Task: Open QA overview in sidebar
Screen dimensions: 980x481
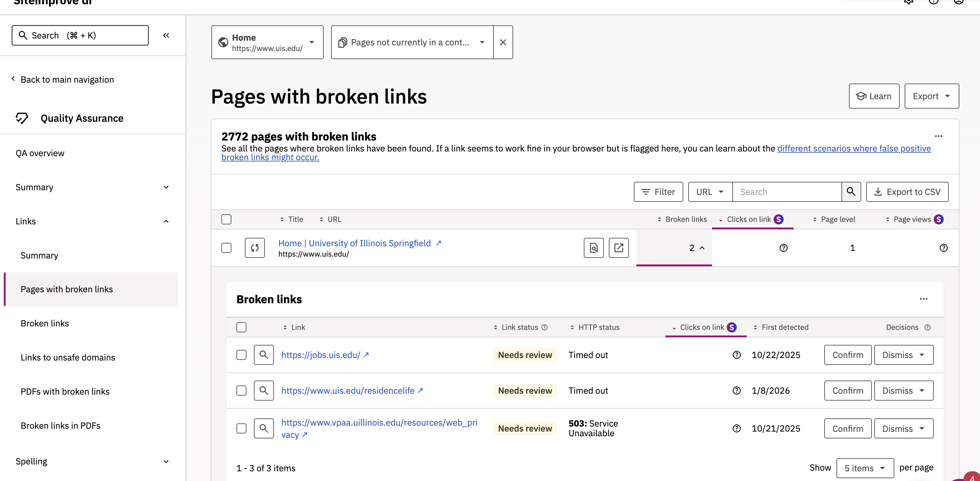Action: tap(40, 153)
